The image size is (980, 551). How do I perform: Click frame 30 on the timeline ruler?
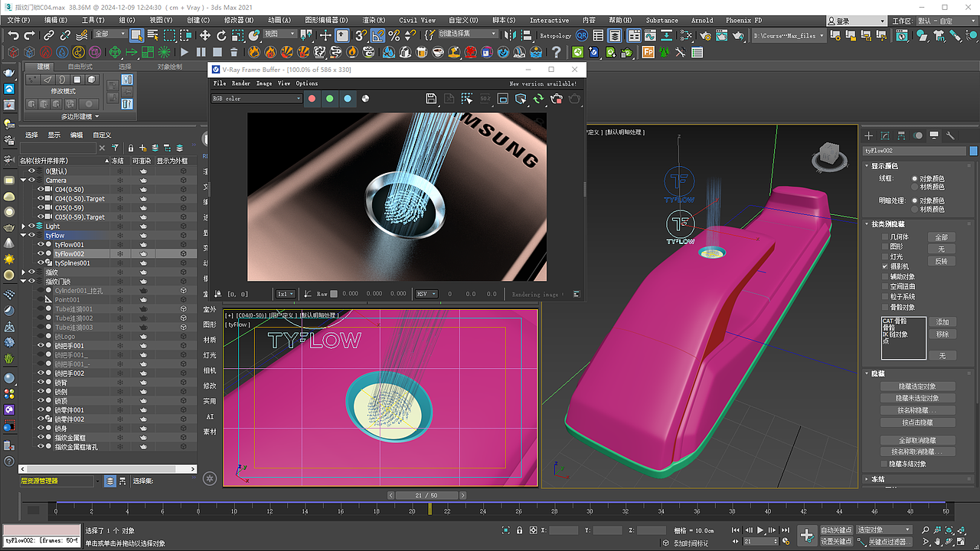click(x=590, y=511)
